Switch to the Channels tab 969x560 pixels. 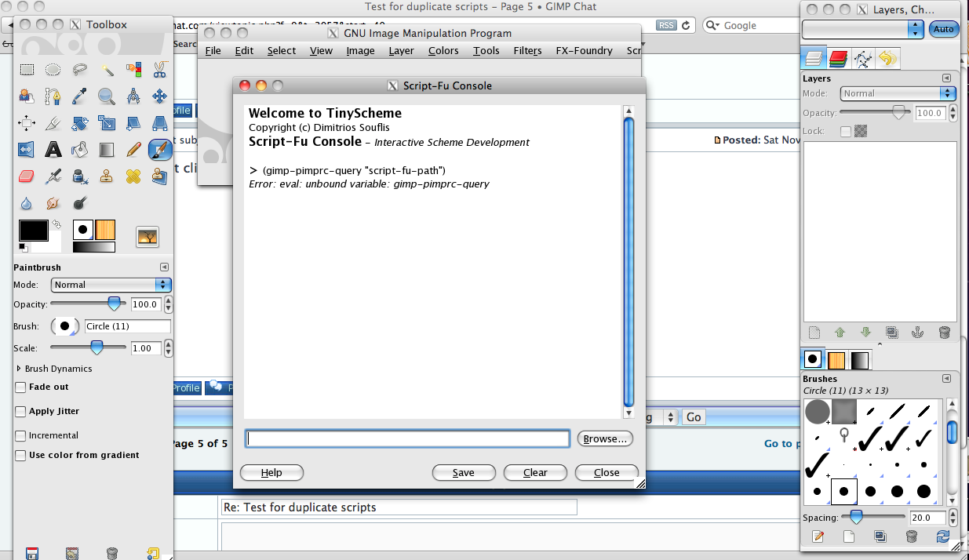click(x=838, y=58)
